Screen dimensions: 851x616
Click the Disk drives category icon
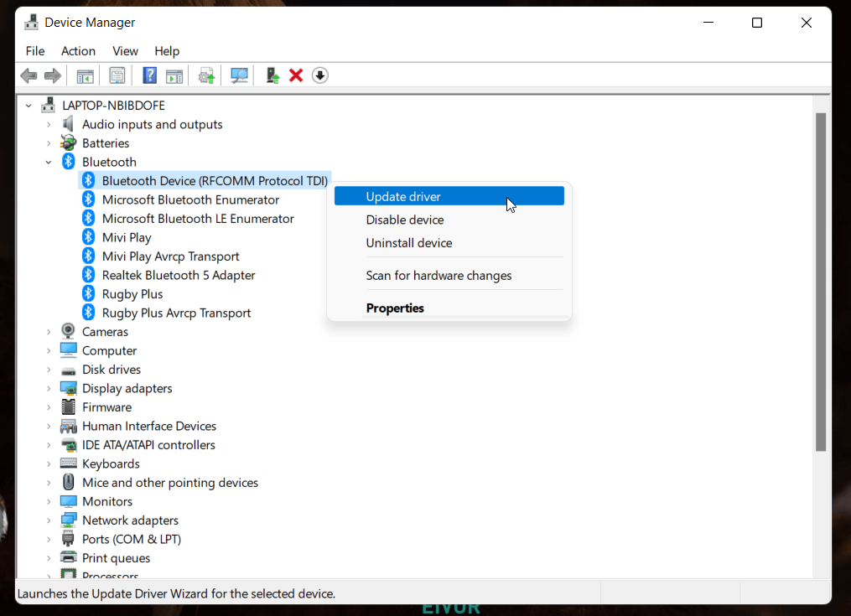tap(69, 370)
